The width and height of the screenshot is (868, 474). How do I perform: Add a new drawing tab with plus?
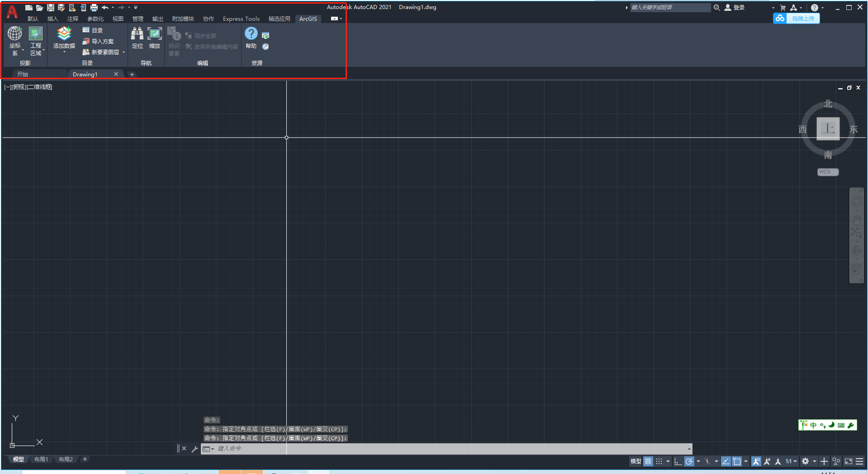[x=132, y=75]
